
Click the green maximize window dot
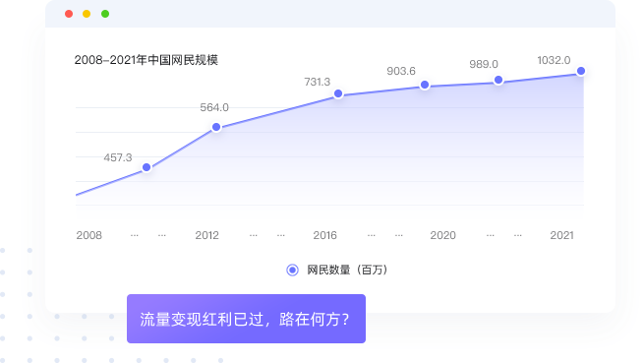105,14
